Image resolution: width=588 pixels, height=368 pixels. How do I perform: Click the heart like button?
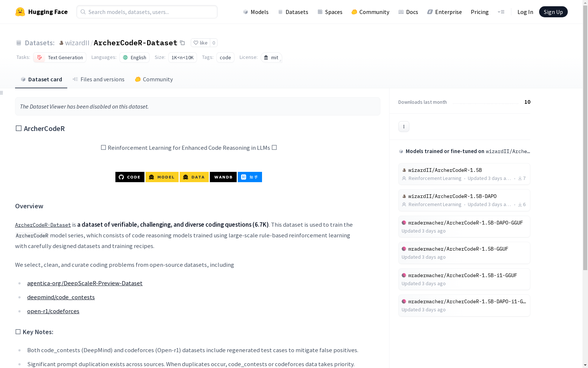click(x=201, y=43)
